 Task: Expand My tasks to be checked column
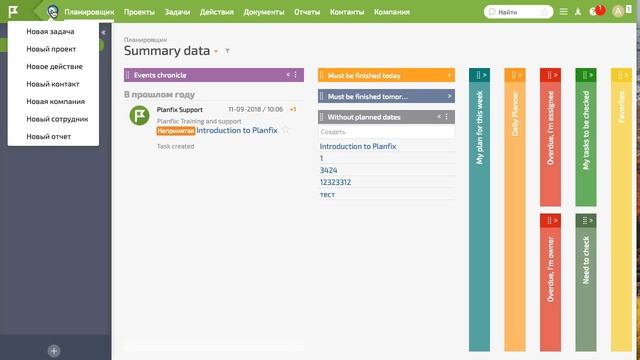pos(591,75)
